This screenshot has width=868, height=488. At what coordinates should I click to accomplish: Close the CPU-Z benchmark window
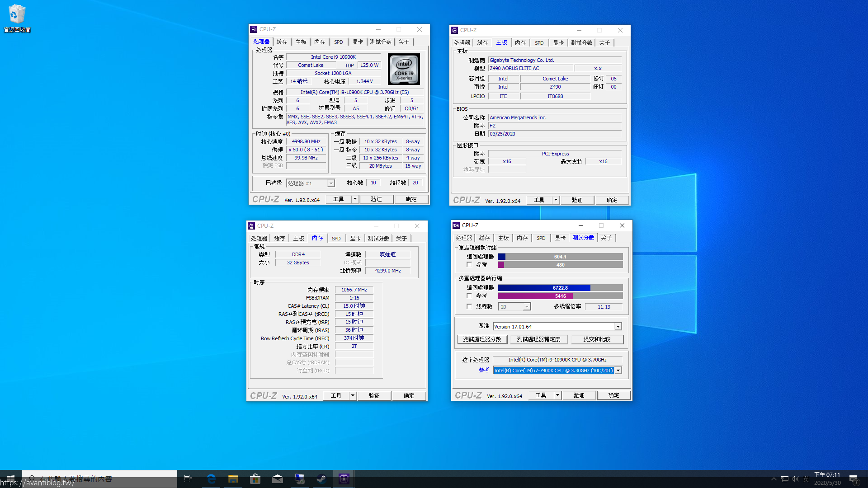[622, 225]
